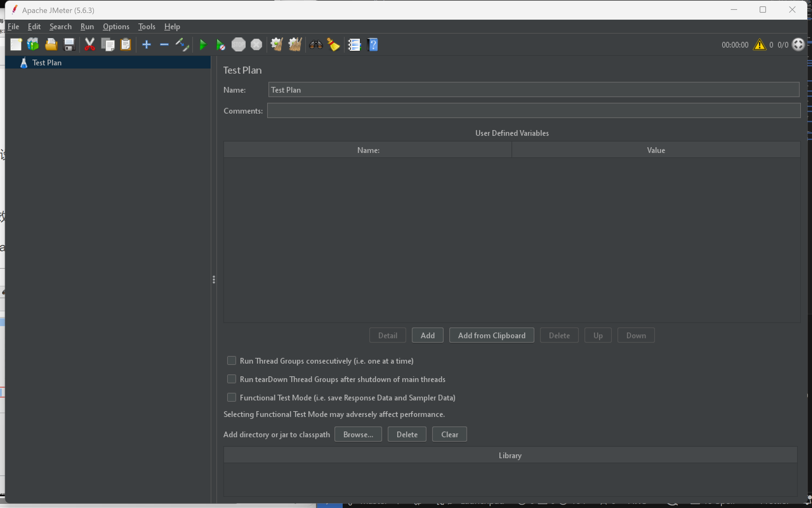Enable Run Thread Groups consecutively checkbox

pyautogui.click(x=231, y=360)
